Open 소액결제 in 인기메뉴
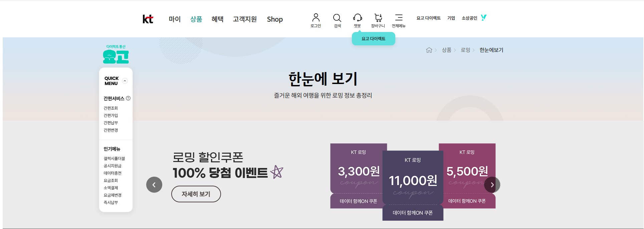The image size is (644, 229). tap(111, 188)
